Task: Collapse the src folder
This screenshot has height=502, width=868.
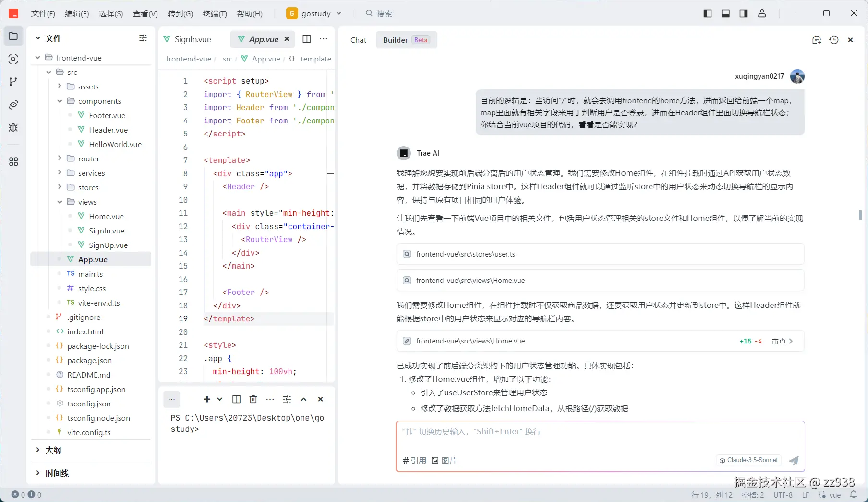Action: coord(48,72)
